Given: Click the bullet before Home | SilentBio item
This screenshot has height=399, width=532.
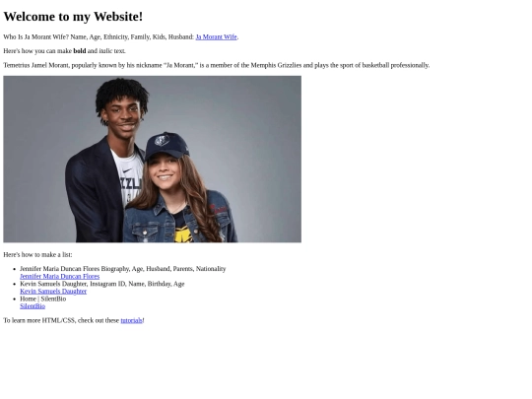Looking at the screenshot, I should click(14, 299).
